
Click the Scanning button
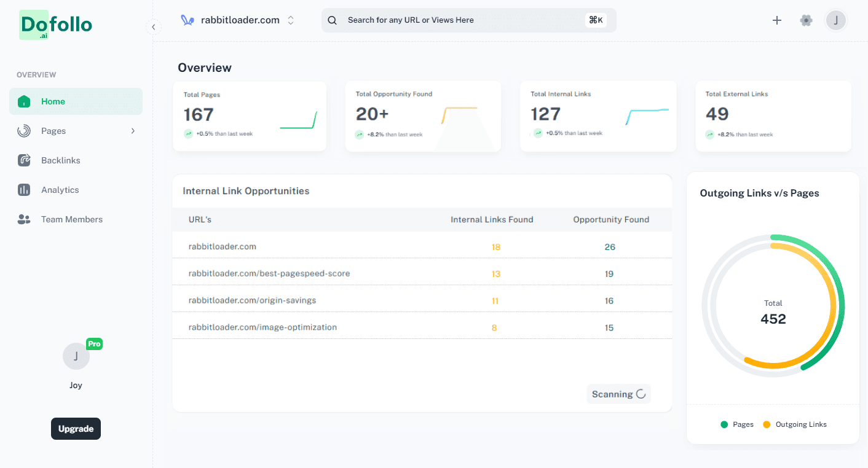pyautogui.click(x=618, y=394)
